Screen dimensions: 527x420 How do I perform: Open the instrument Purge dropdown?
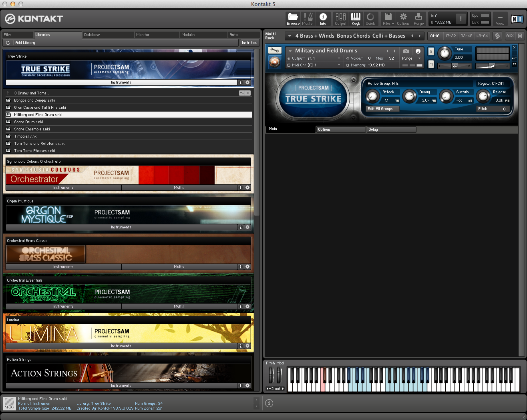412,58
